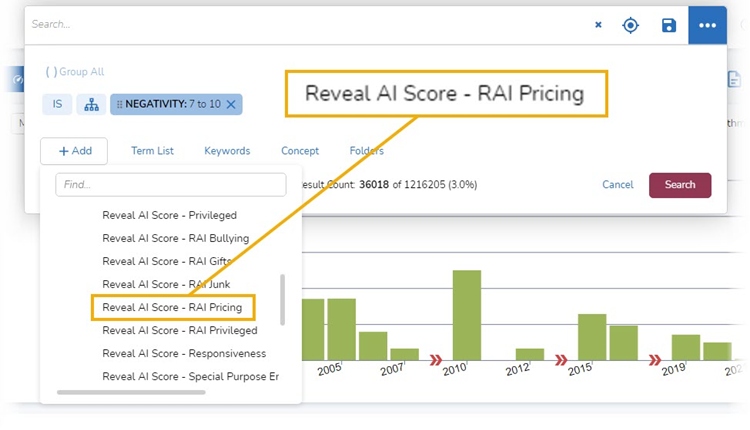The image size is (750, 430).
Task: Click the red Search button
Action: tap(680, 185)
